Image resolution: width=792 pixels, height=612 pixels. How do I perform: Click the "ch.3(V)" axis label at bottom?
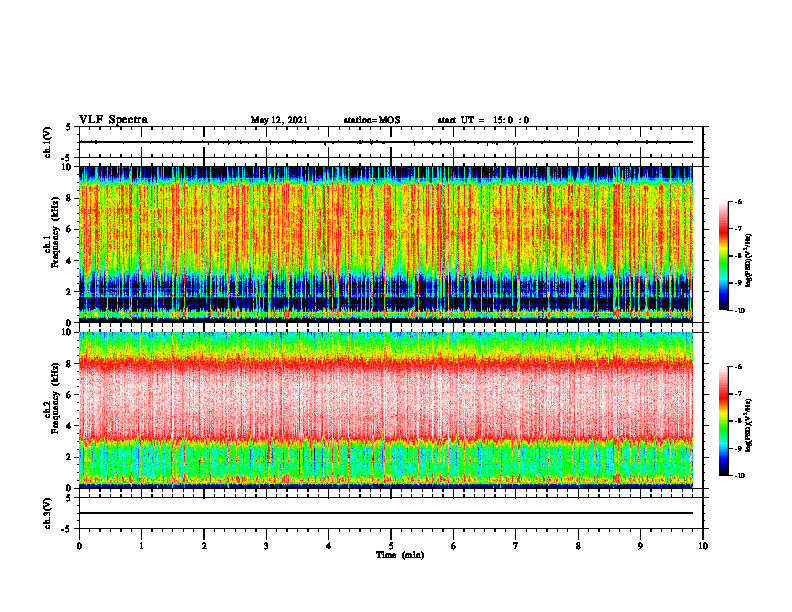pos(48,514)
